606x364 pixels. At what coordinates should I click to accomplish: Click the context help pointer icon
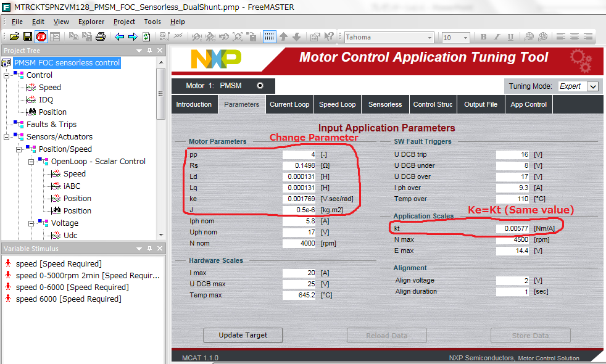[329, 37]
